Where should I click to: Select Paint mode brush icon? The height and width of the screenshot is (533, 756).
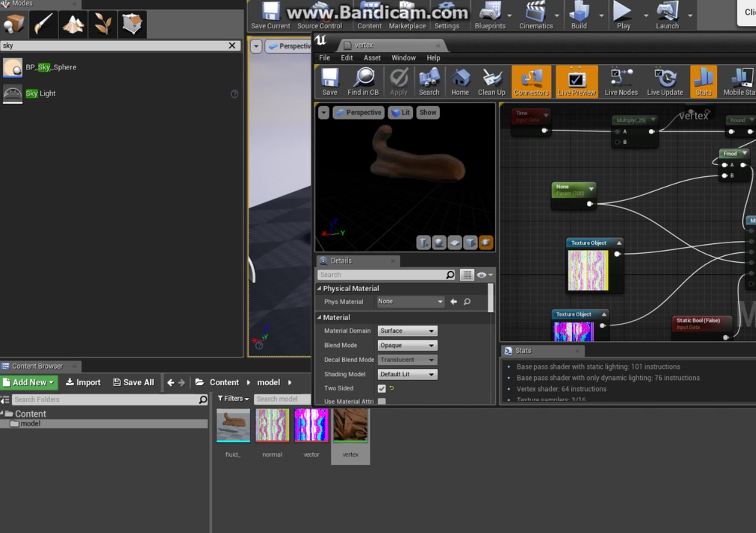43,24
